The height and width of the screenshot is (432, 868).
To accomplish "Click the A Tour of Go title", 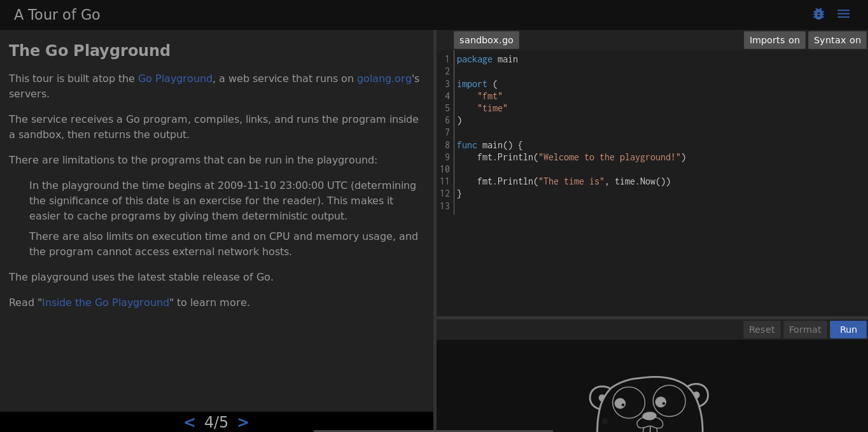I will pos(57,14).
